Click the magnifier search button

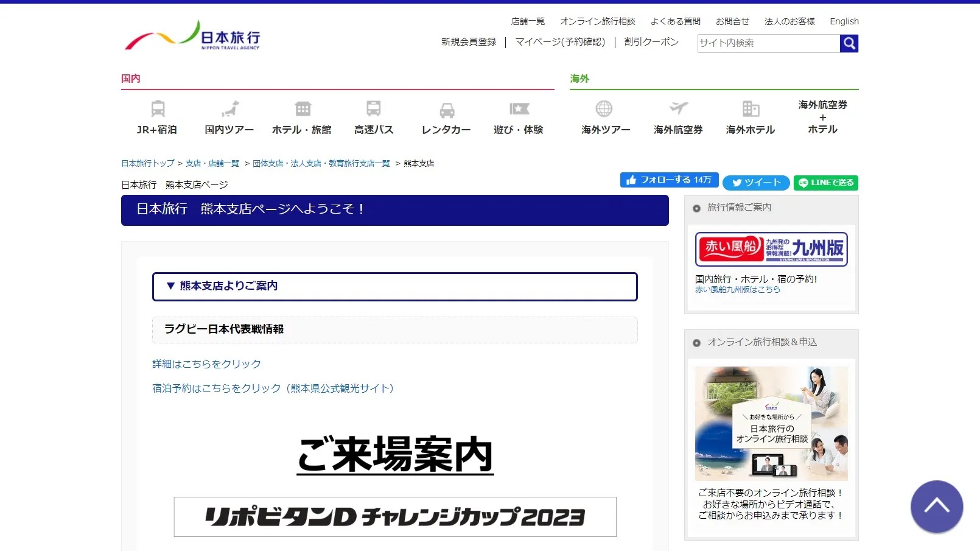pos(849,43)
